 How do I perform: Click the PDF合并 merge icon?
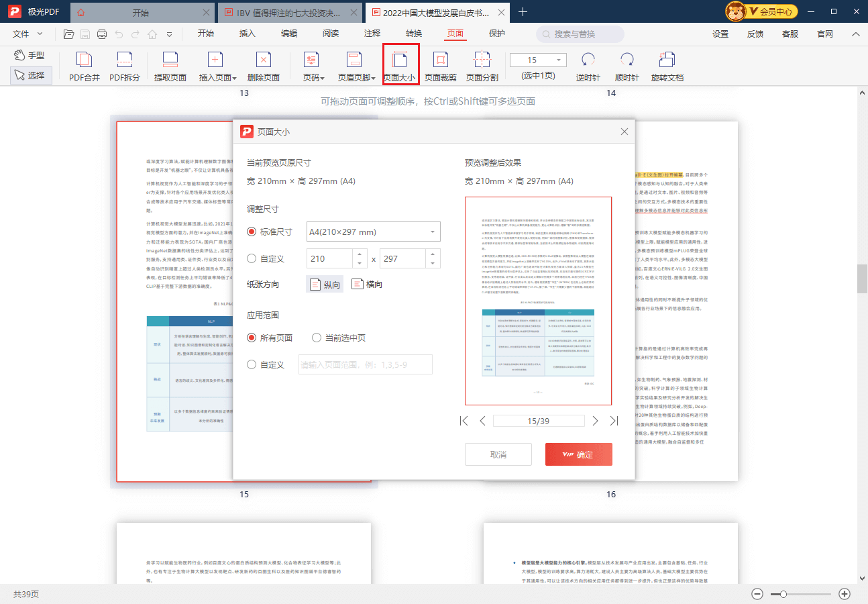pyautogui.click(x=85, y=60)
